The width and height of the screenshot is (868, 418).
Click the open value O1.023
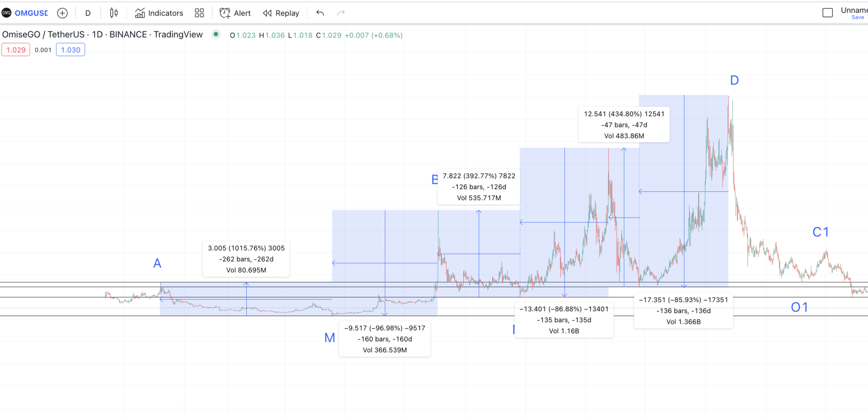[243, 35]
